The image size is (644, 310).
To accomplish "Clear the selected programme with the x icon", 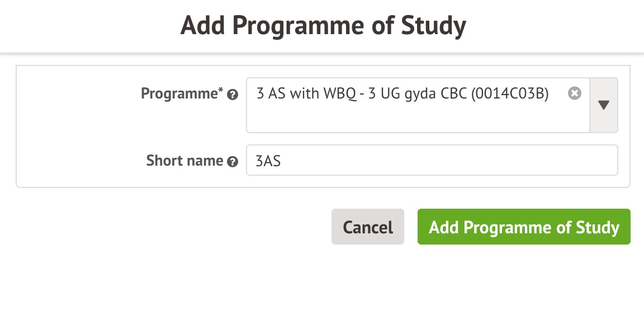I will (x=574, y=93).
